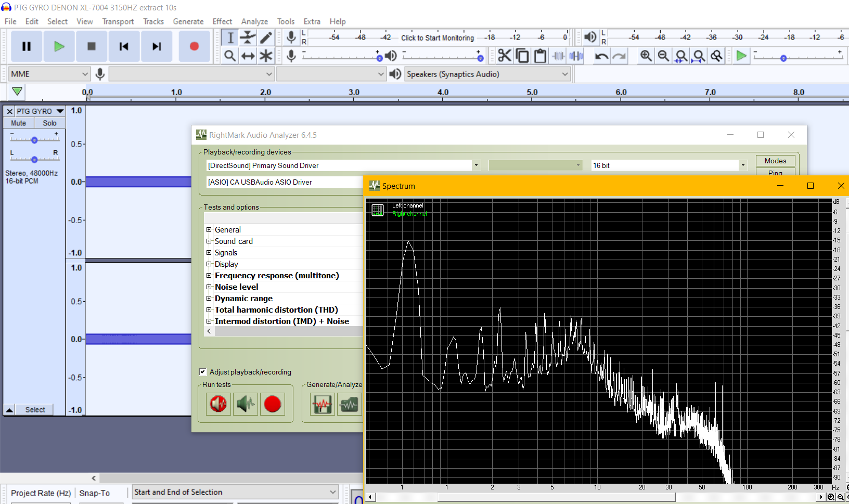Image resolution: width=849 pixels, height=504 pixels.
Task: Start recording with the red Record button
Action: coord(194,46)
